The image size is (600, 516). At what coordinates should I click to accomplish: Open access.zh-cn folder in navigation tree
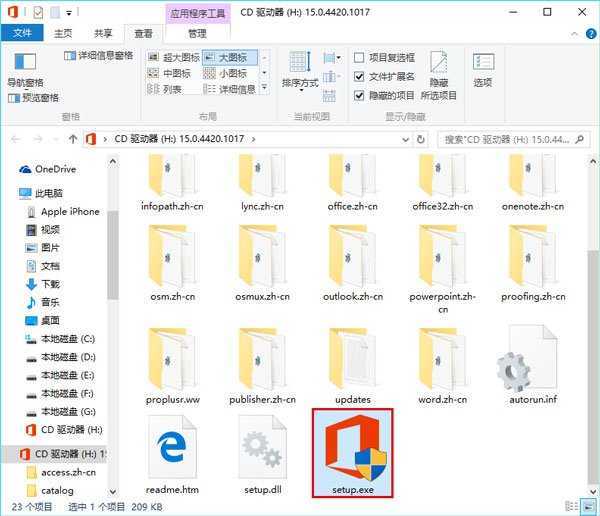(61, 473)
